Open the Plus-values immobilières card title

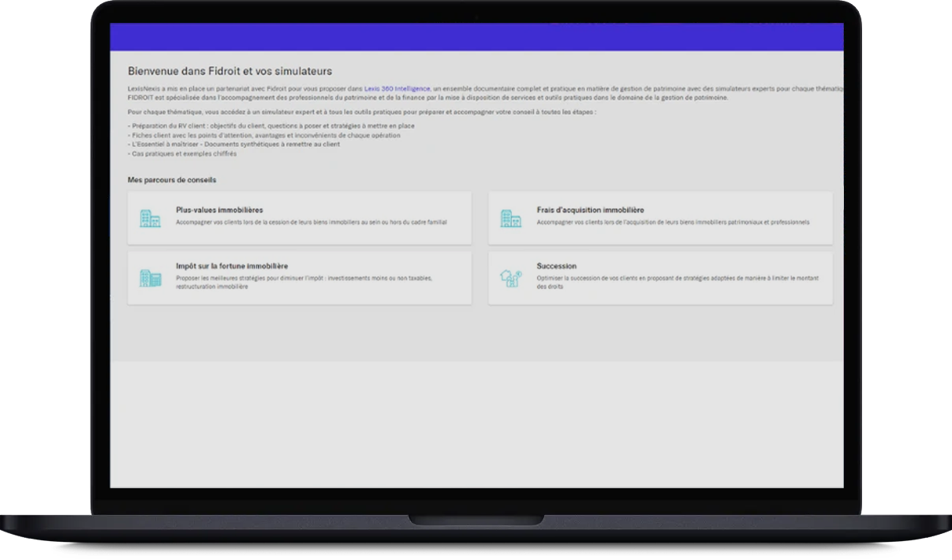tap(219, 210)
